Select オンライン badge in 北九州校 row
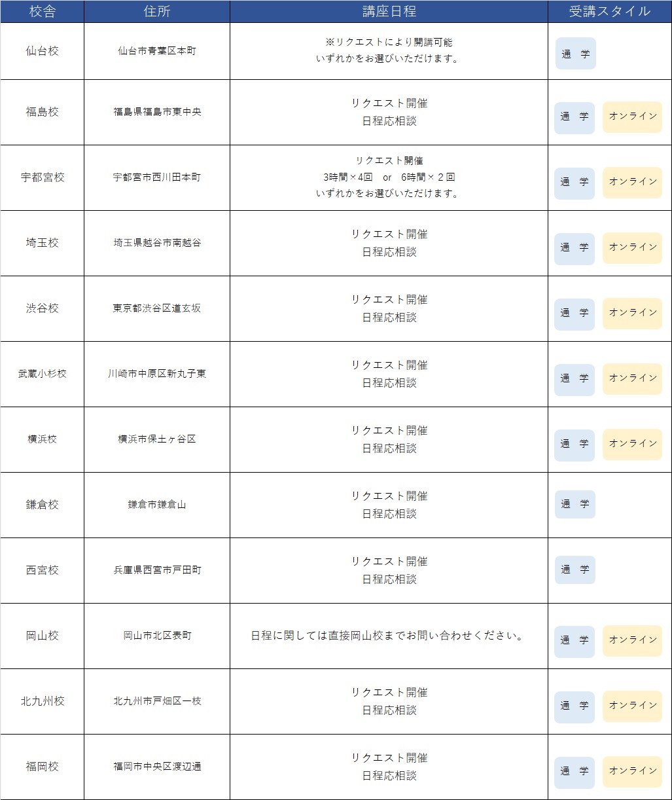672x800 pixels. [x=632, y=706]
